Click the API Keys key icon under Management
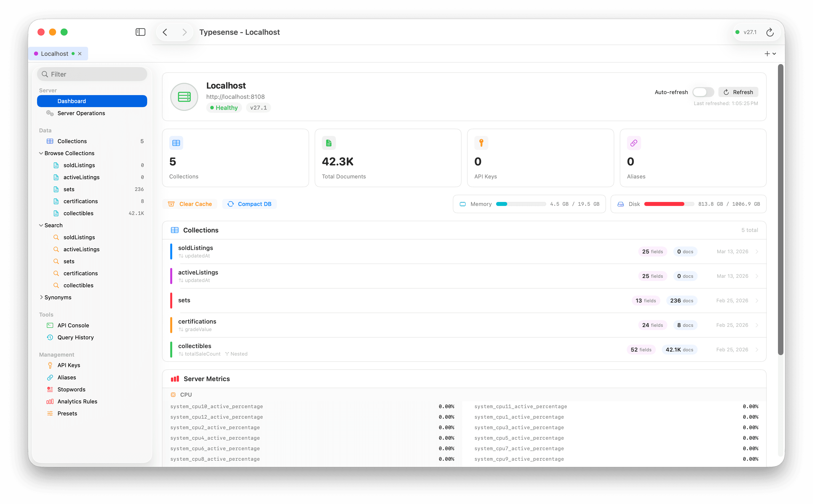 [50, 365]
